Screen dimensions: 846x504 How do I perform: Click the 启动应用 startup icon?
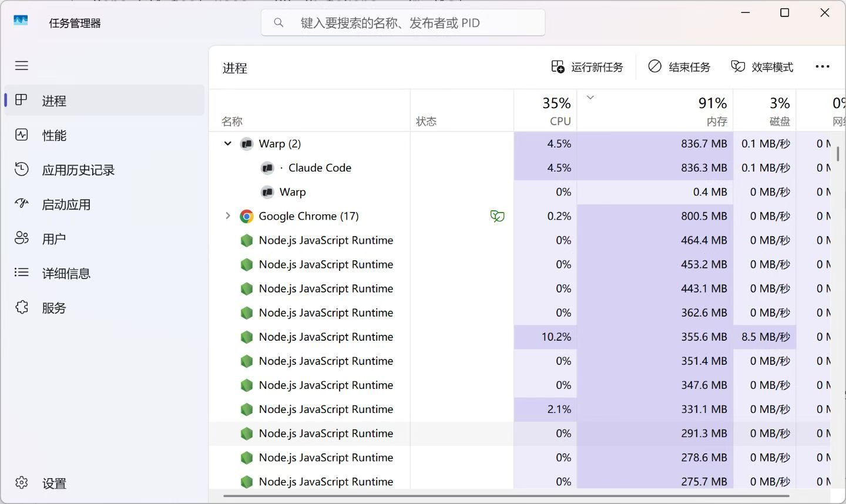pos(22,204)
